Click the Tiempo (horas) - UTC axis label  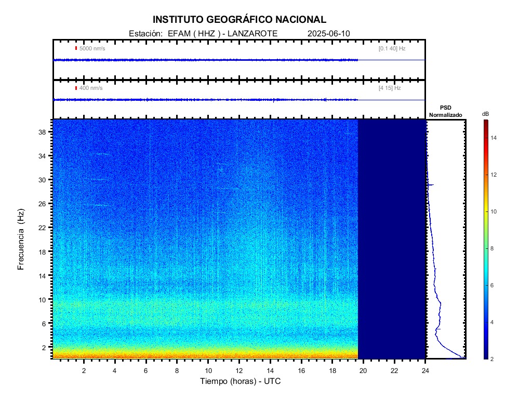pyautogui.click(x=240, y=381)
